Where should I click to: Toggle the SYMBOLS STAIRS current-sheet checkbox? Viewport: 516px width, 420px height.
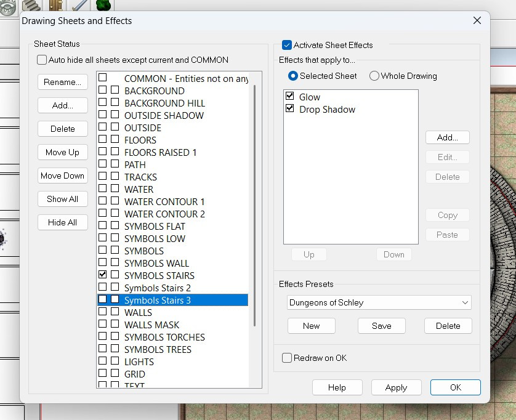tap(103, 275)
